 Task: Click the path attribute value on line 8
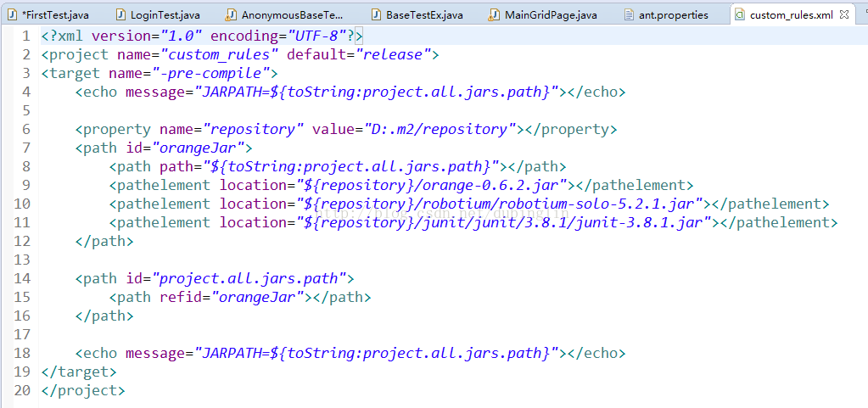pos(351,166)
